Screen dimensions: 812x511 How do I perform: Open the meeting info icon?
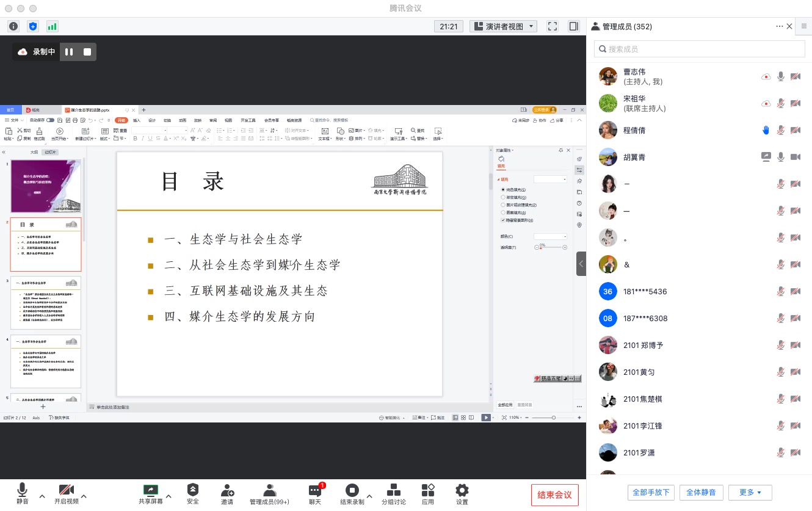13,26
